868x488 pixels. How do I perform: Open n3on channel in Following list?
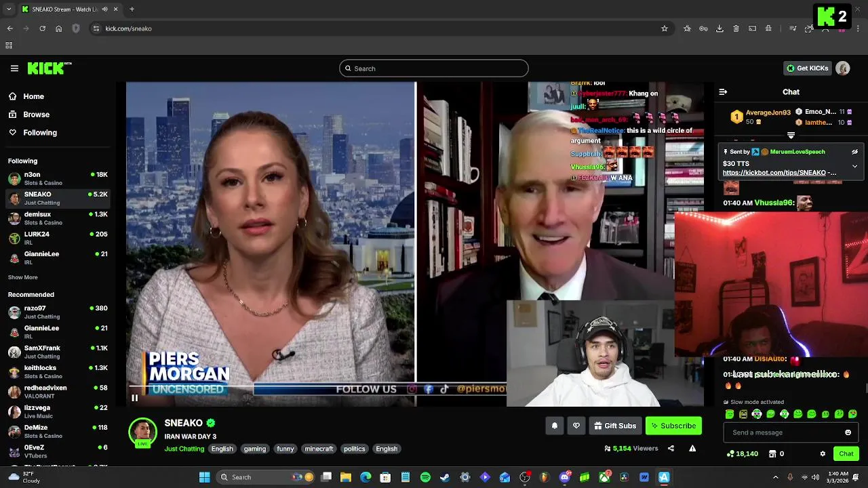pyautogui.click(x=58, y=178)
